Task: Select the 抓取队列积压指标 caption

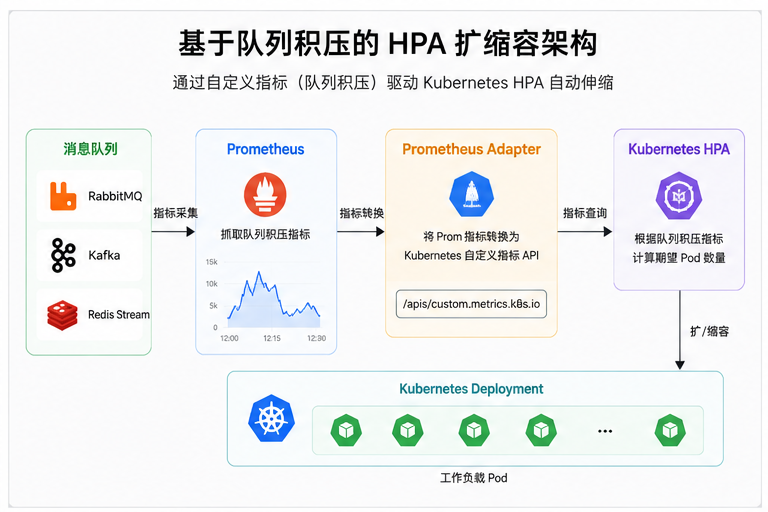Action: 265,234
